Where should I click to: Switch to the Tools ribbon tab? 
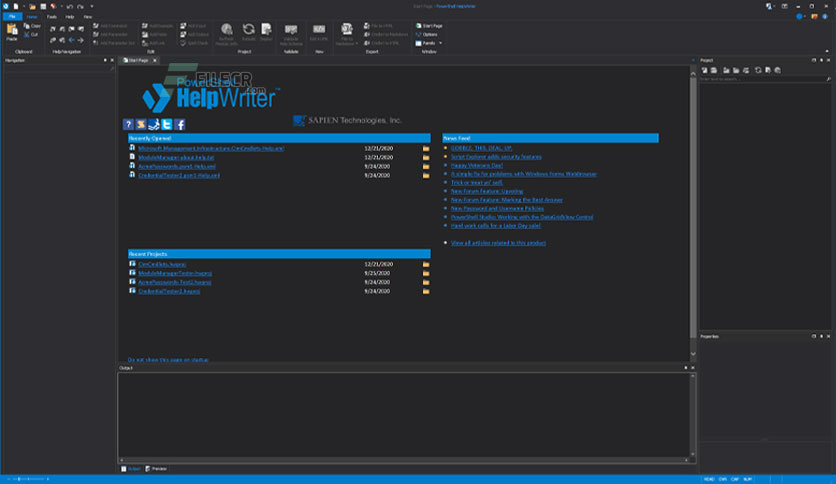(x=52, y=17)
